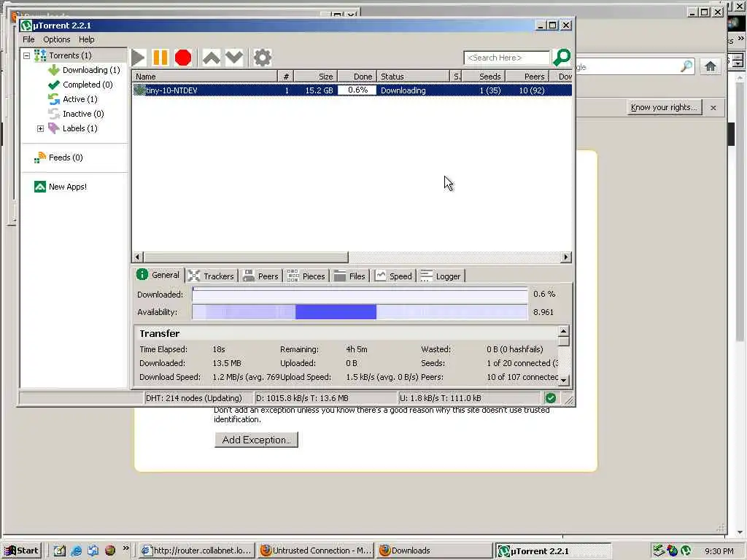Open Preferences via the gear icon
Image resolution: width=747 pixels, height=560 pixels.
(x=263, y=58)
